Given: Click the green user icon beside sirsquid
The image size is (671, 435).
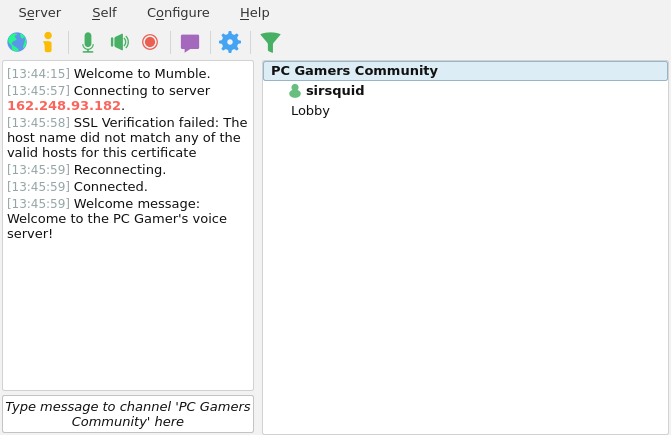Looking at the screenshot, I should point(295,91).
